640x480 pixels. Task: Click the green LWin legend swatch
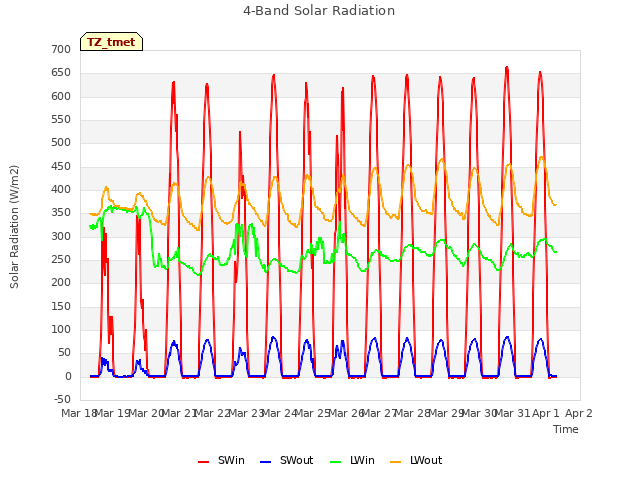click(335, 462)
